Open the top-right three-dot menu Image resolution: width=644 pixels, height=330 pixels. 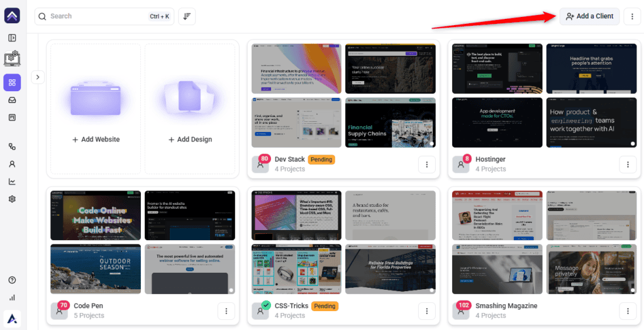[x=632, y=16]
